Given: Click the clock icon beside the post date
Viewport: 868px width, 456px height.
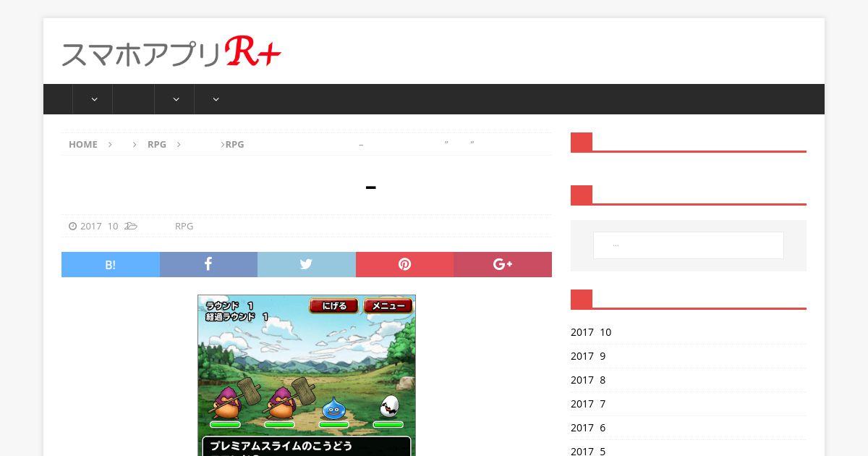Looking at the screenshot, I should point(72,226).
